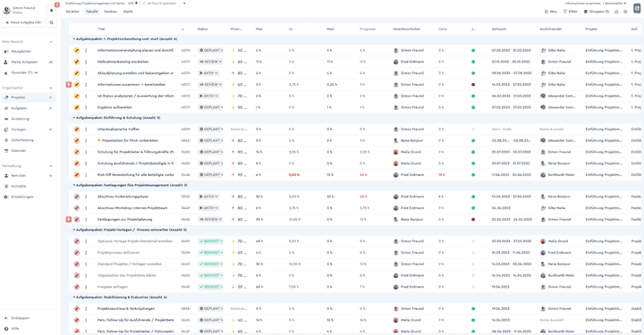The image size is (644, 335).
Task: Collapse Aufgabenpaket Einführung & Schulung group
Action: 74,118
